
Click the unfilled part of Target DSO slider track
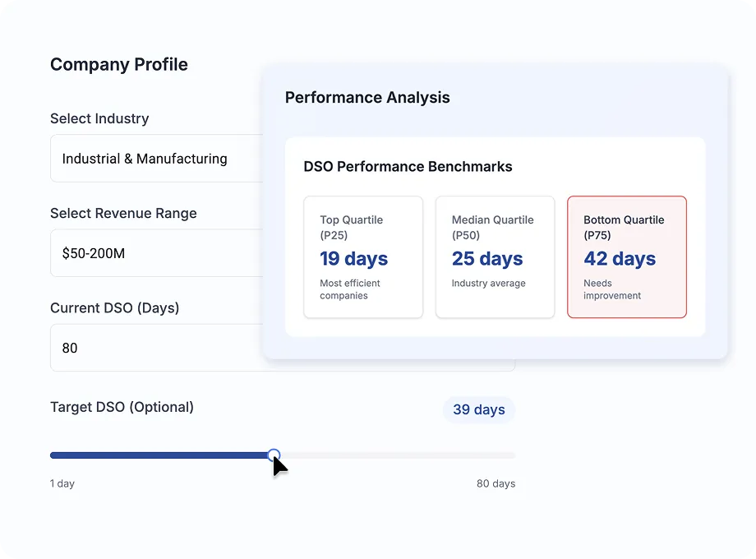[398, 455]
